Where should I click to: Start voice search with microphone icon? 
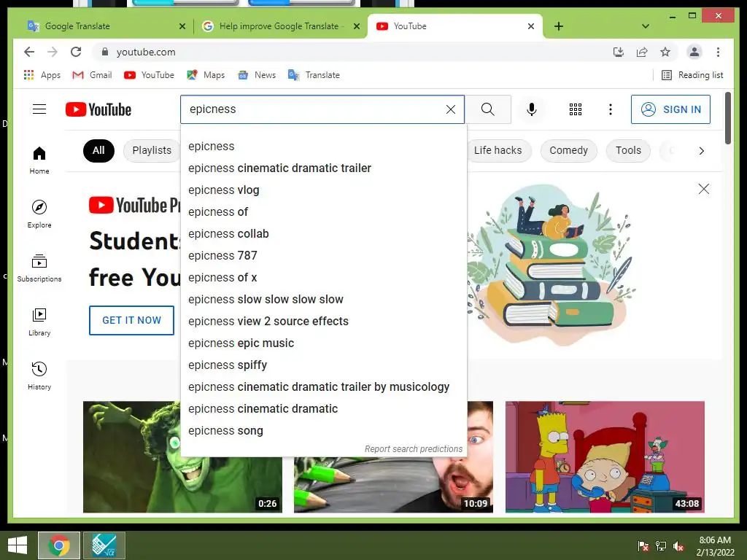pos(532,109)
